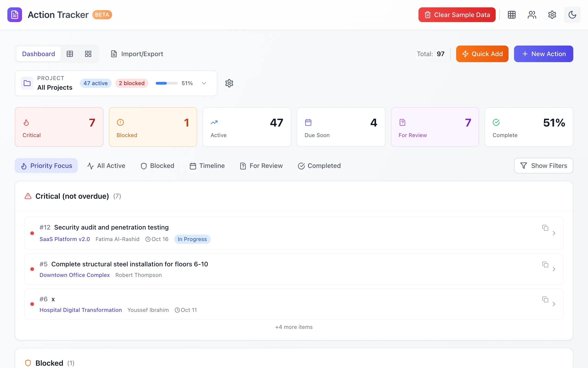The height and width of the screenshot is (368, 588).
Task: Click the 47 active badge
Action: coord(96,83)
